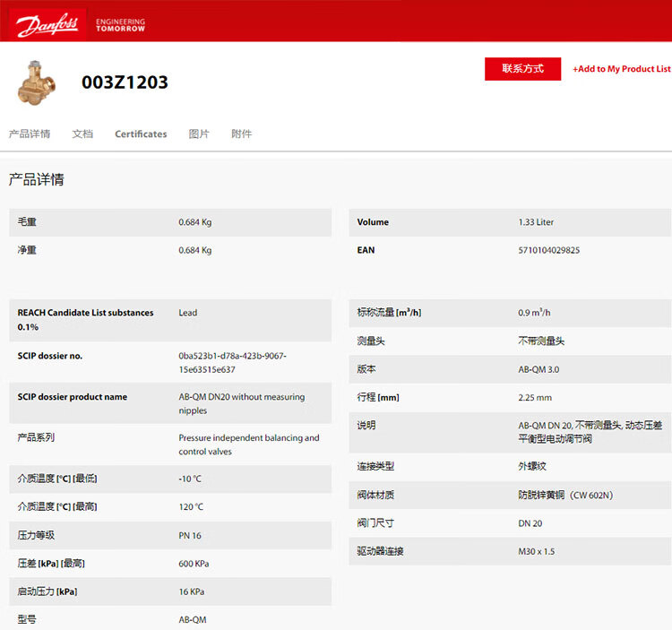The image size is (672, 630).
Task: Click the 说明 description AB-QM DN 20 text
Action: (x=590, y=432)
